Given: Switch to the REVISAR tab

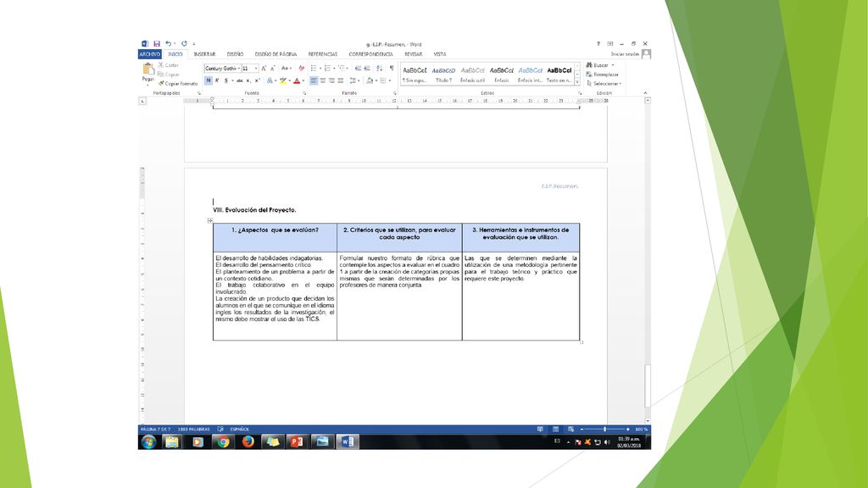Looking at the screenshot, I should [413, 54].
